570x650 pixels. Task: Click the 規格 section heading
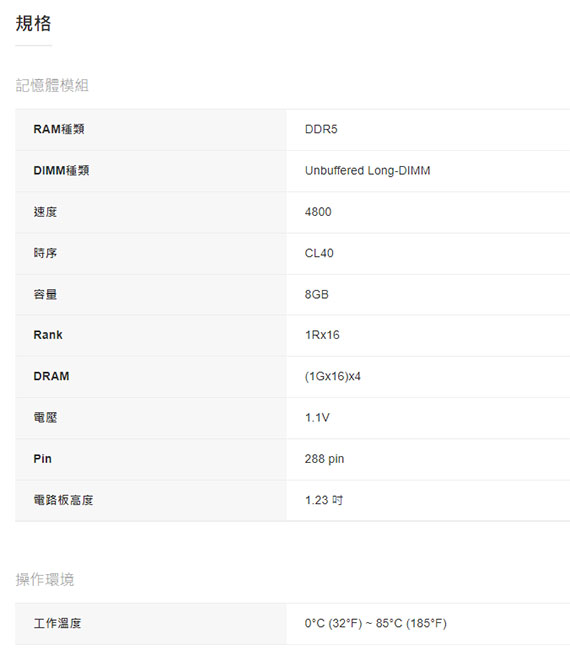(33, 23)
